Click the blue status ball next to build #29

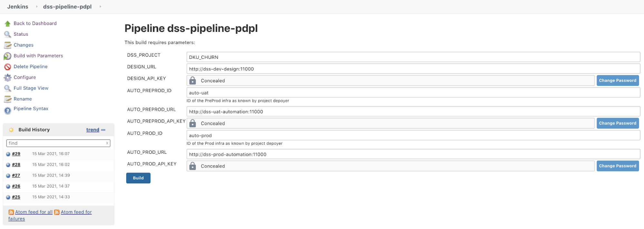point(8,153)
